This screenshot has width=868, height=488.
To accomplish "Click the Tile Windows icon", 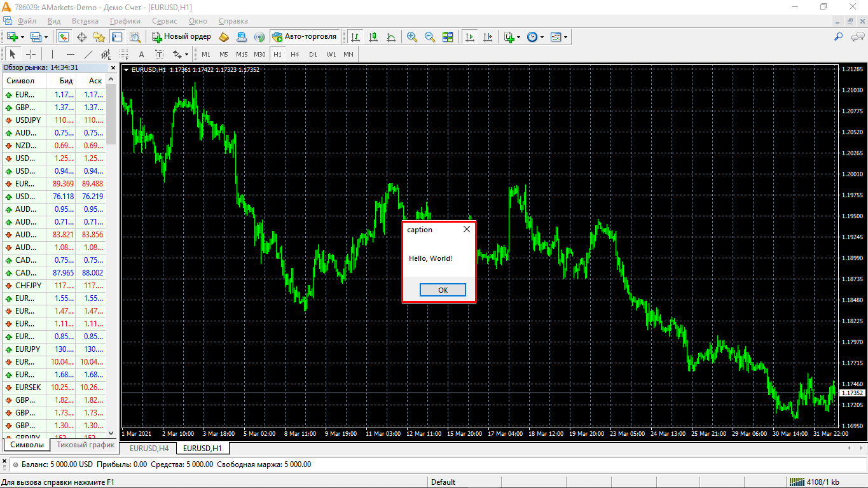I will (x=448, y=37).
